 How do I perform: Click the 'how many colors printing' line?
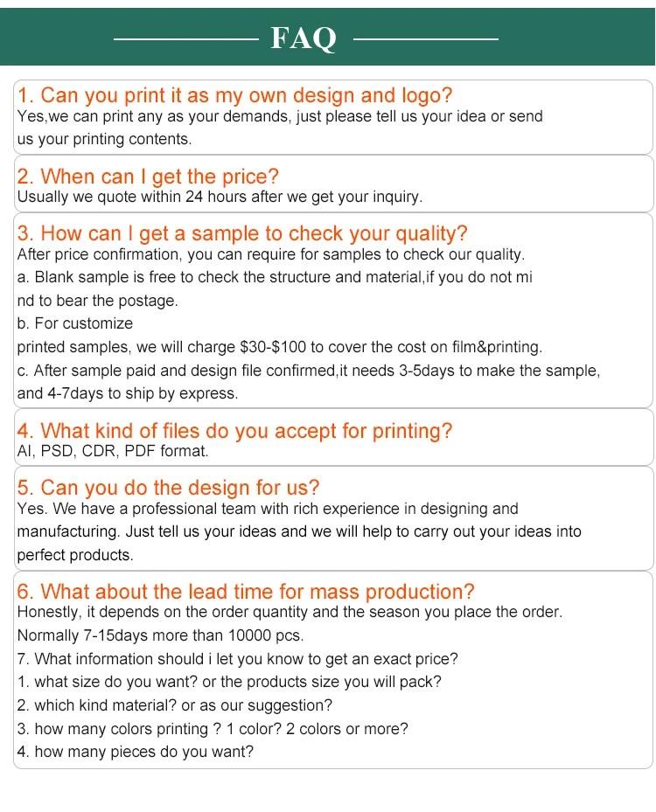click(213, 728)
